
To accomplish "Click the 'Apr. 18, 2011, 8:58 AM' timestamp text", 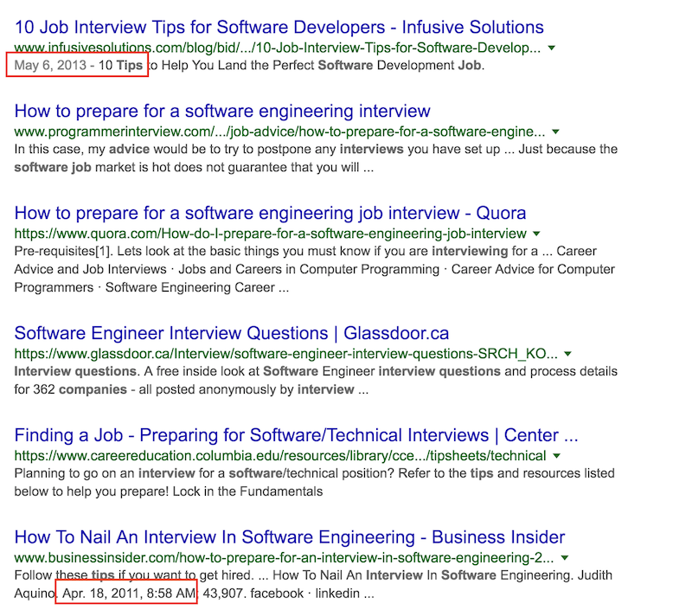I will [129, 594].
